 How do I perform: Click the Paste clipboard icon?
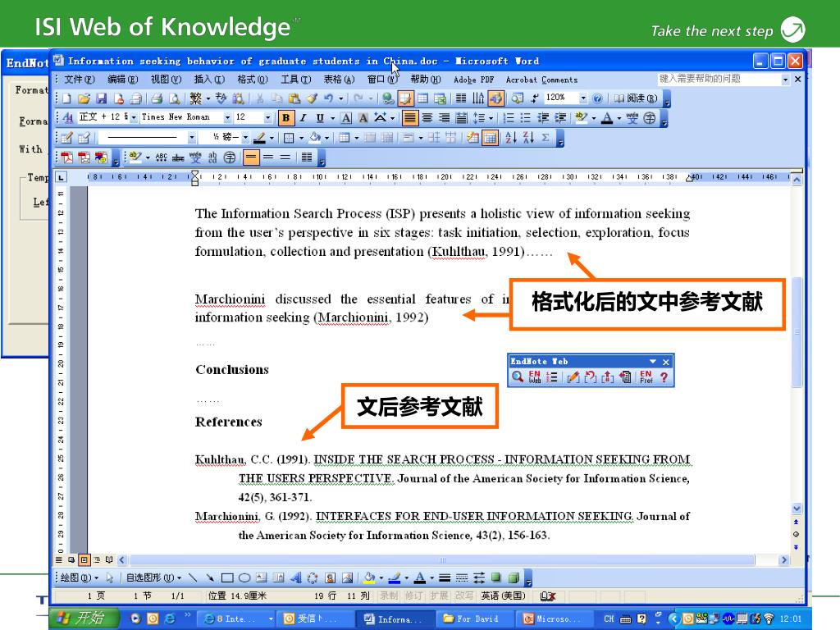pos(294,98)
